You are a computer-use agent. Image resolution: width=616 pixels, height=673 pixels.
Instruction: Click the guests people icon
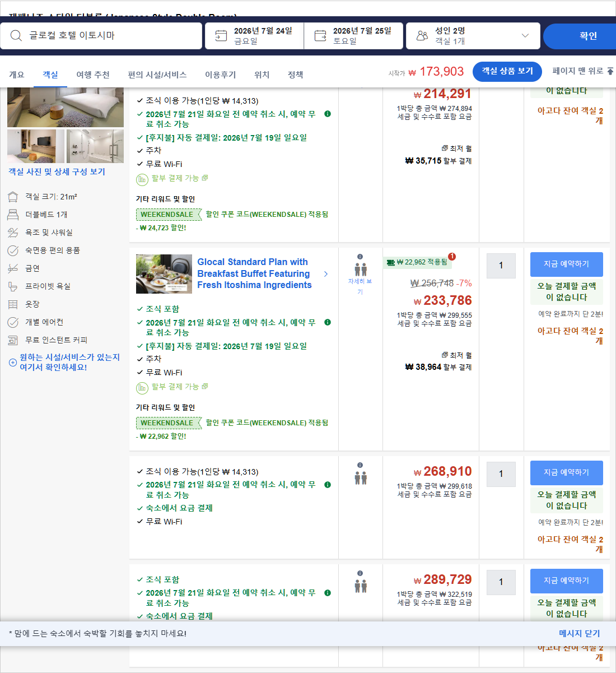(x=422, y=36)
